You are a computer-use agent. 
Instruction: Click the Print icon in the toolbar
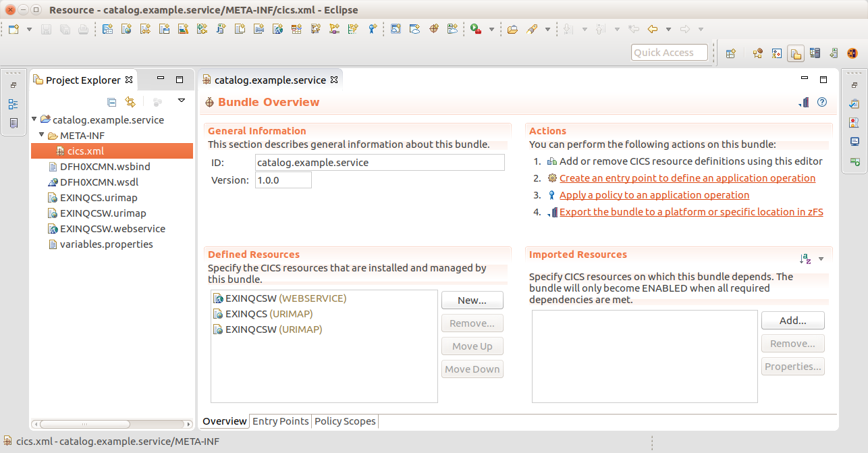(83, 29)
